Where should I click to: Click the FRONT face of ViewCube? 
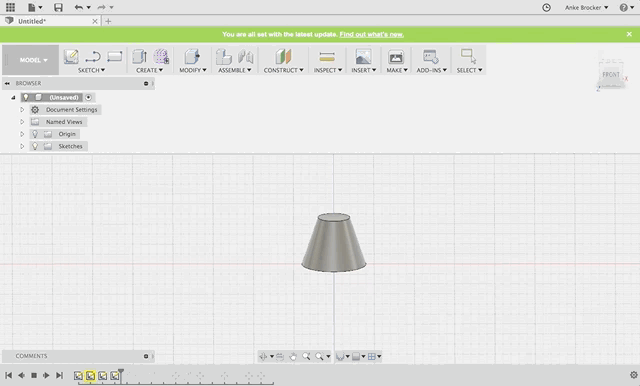[x=611, y=74]
